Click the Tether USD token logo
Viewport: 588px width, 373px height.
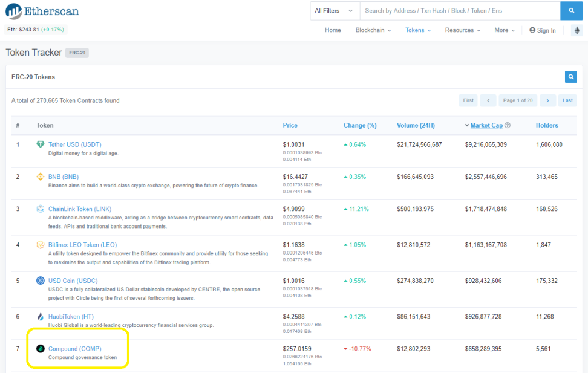point(40,144)
